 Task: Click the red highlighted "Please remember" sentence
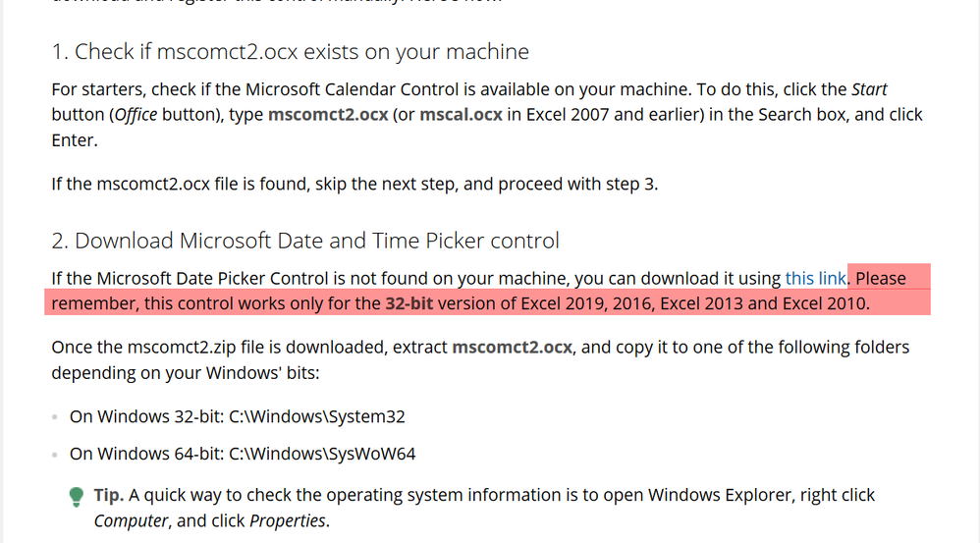[487, 292]
